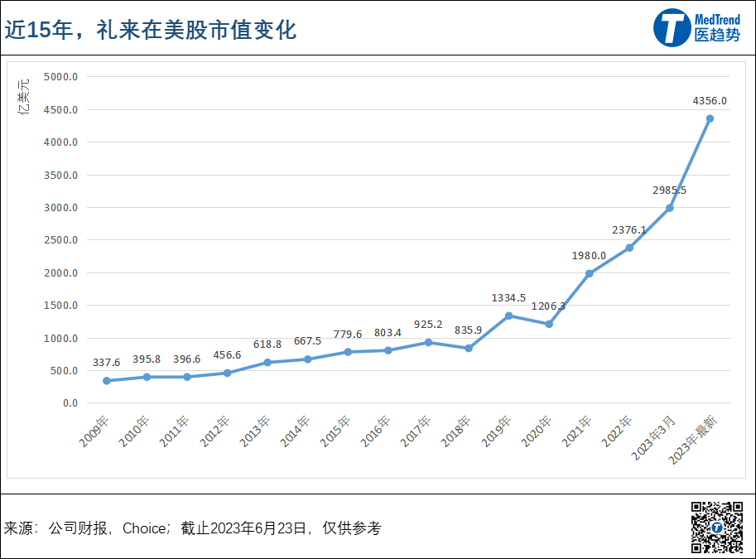The width and height of the screenshot is (756, 559).
Task: Click the MedTrend brand name text
Action: 717,19
